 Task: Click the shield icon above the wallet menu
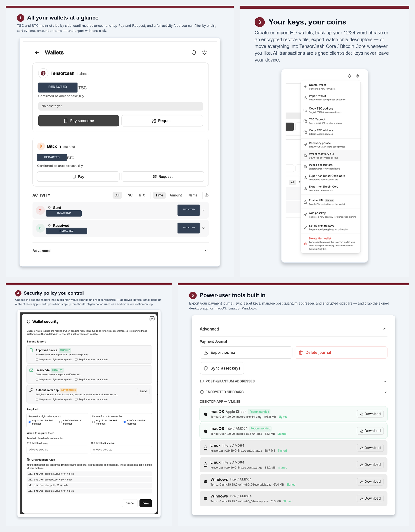(x=349, y=76)
